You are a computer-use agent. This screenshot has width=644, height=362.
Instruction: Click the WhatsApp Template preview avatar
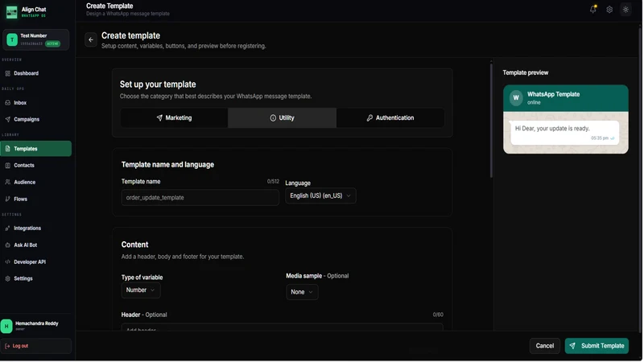[x=517, y=97]
